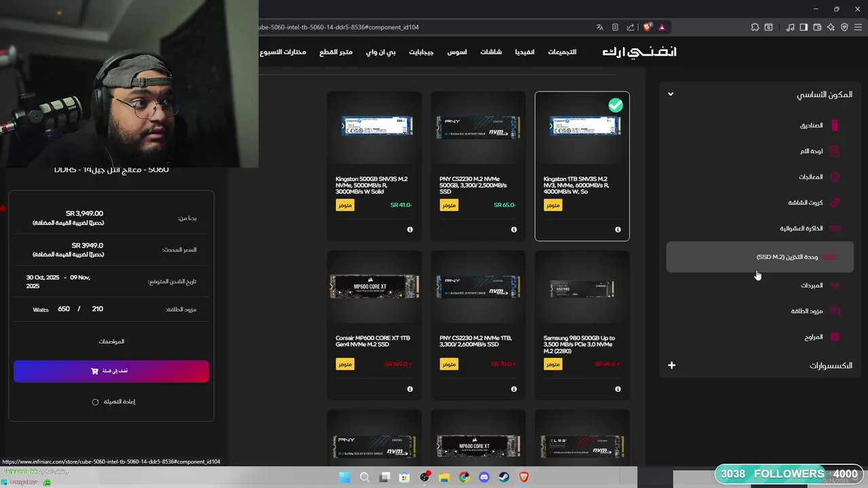
Task: Click the SR 3,949.00 starting price
Action: pyautogui.click(x=85, y=213)
